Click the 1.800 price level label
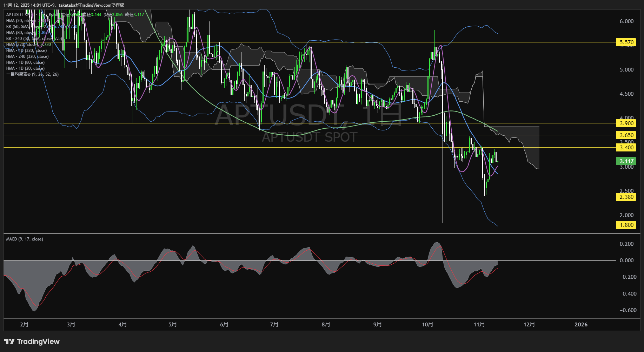Image resolution: width=644 pixels, height=352 pixels. pyautogui.click(x=626, y=225)
